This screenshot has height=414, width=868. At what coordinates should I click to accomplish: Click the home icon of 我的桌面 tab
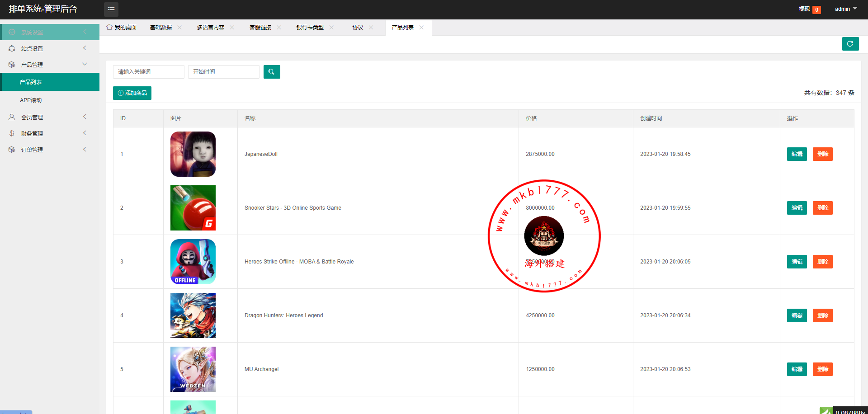(109, 27)
